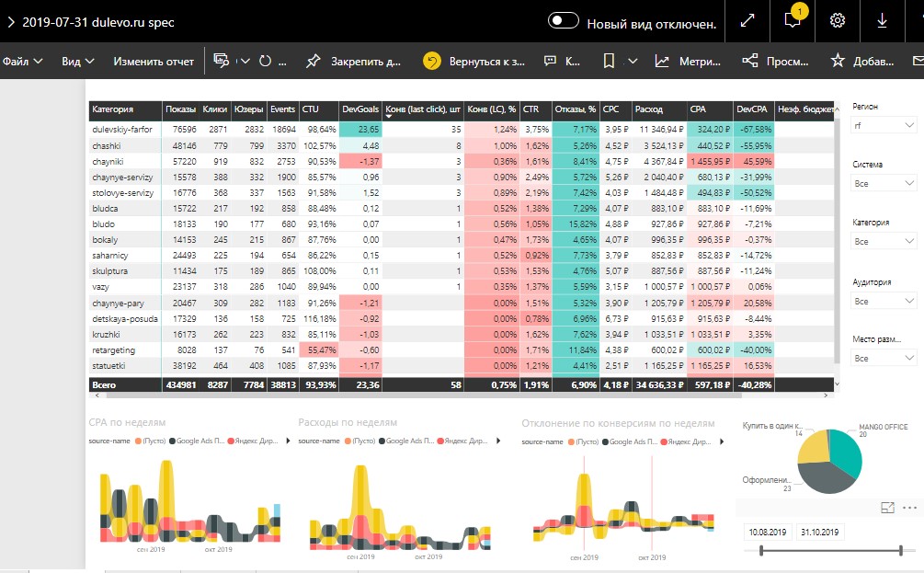Click the start date field 10.08.2019
The height and width of the screenshot is (573, 924).
[768, 532]
